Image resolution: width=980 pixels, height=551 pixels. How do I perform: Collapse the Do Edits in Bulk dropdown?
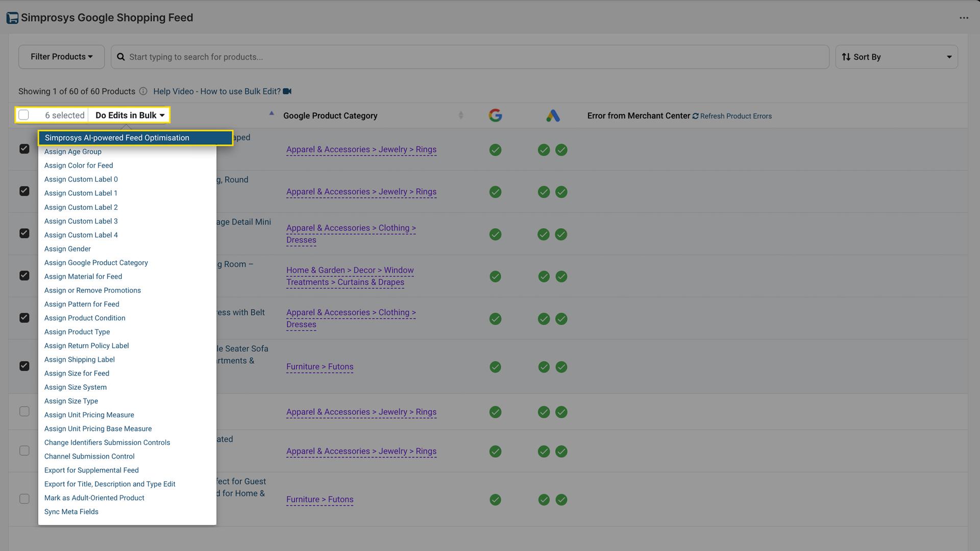(x=129, y=115)
